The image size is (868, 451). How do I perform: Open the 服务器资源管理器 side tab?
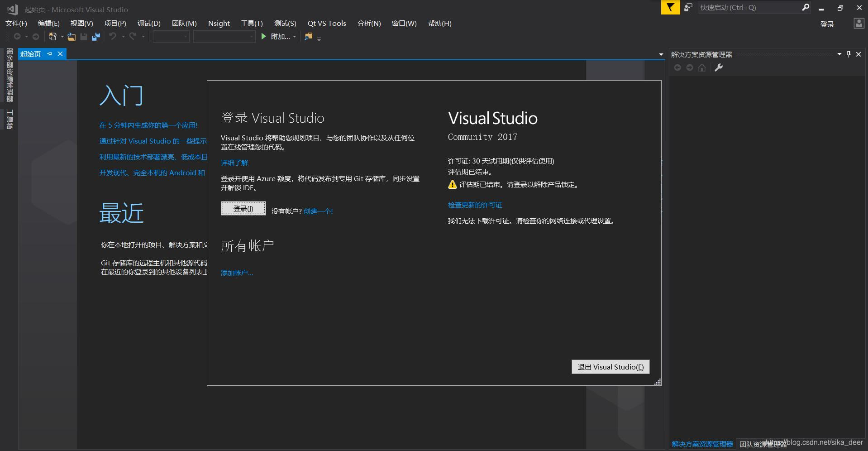point(10,75)
